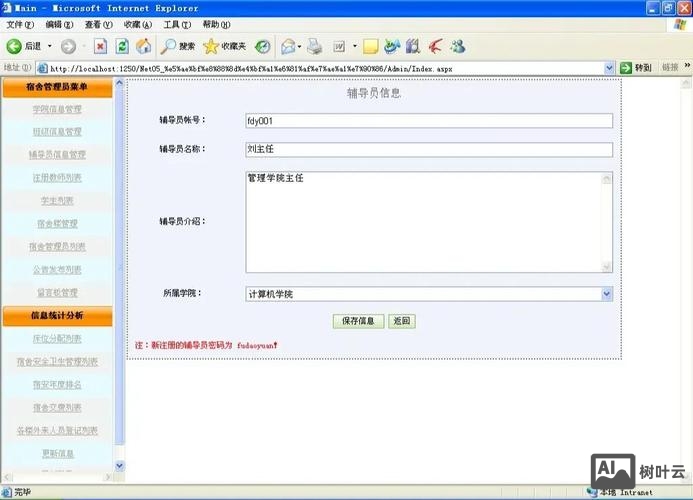Open 辅导员信息管理 sidebar link
This screenshot has width=693, height=500.
point(57,155)
